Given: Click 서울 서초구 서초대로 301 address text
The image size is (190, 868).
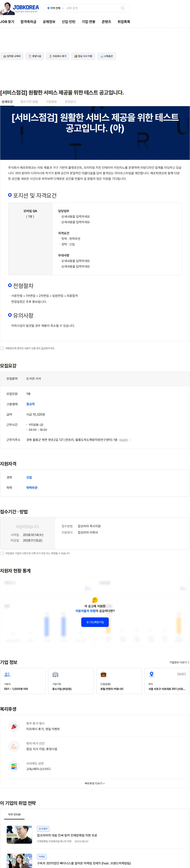Looking at the screenshot, I should tap(167, 689).
